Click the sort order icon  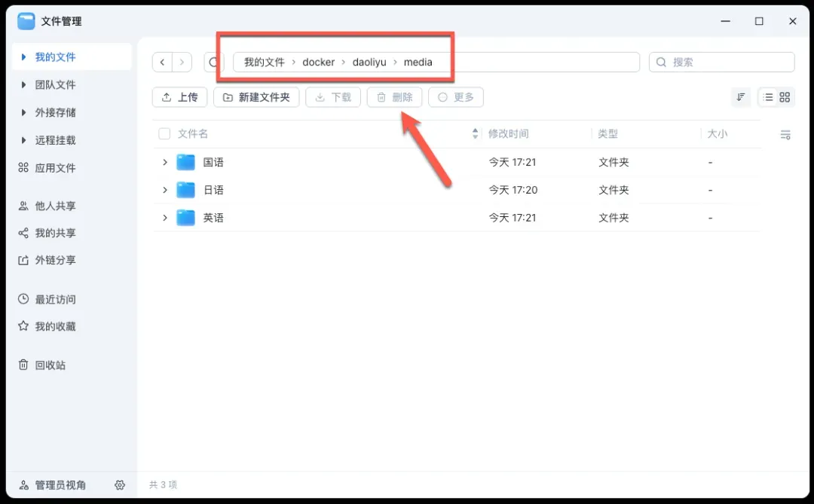741,97
